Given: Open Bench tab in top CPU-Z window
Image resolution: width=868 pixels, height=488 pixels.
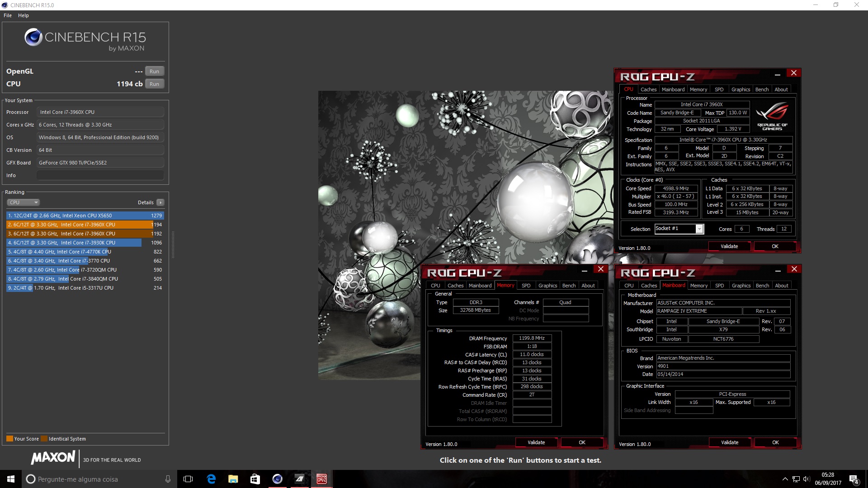Looking at the screenshot, I should click(762, 89).
